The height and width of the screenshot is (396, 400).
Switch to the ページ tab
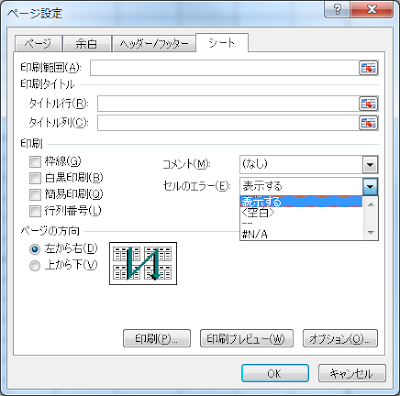click(38, 44)
